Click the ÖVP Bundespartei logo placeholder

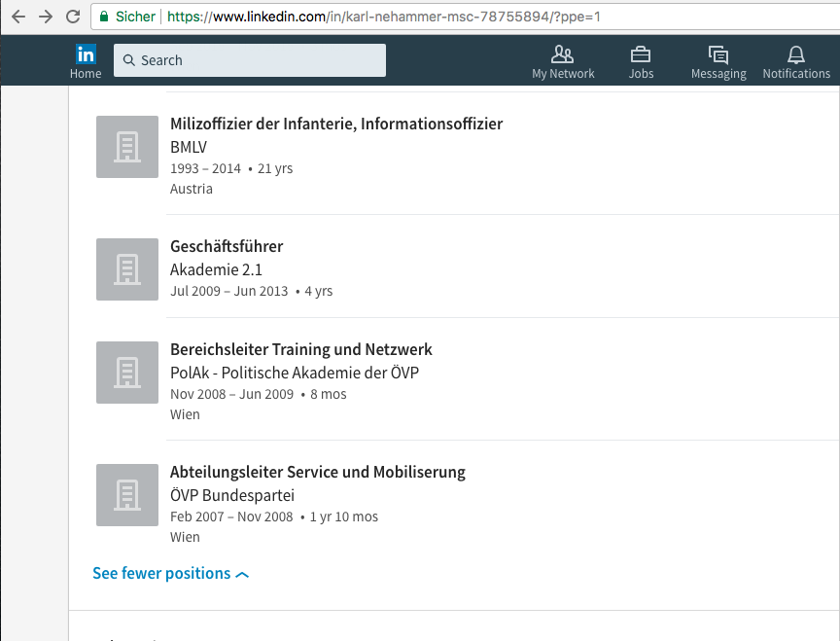pos(127,495)
